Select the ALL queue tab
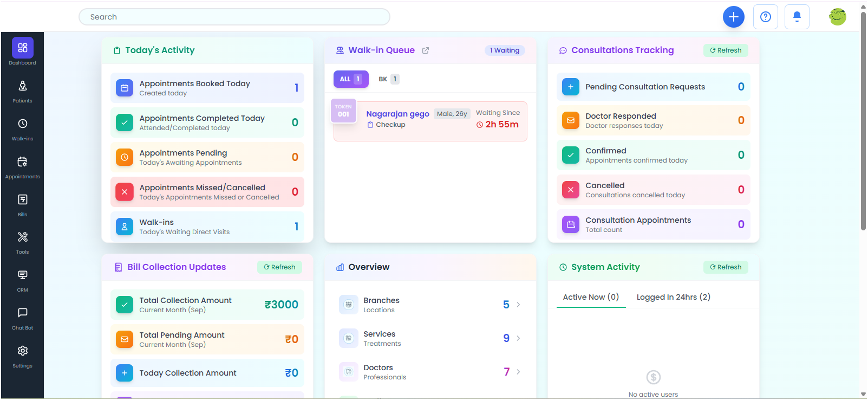The width and height of the screenshot is (868, 400). (351, 79)
